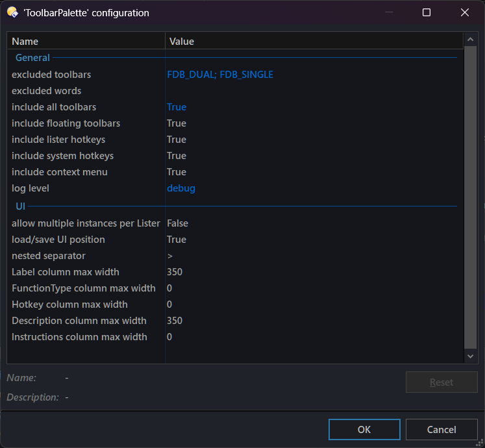Screen dimensions: 485x448
Task: Collapse the UI section header
Action: pyautogui.click(x=20, y=206)
